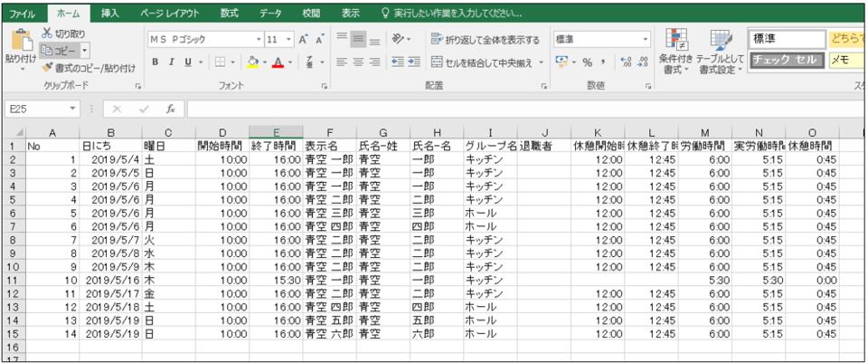Expand the paste options arrow below 貼り付け
The height and width of the screenshot is (363, 868).
point(22,71)
